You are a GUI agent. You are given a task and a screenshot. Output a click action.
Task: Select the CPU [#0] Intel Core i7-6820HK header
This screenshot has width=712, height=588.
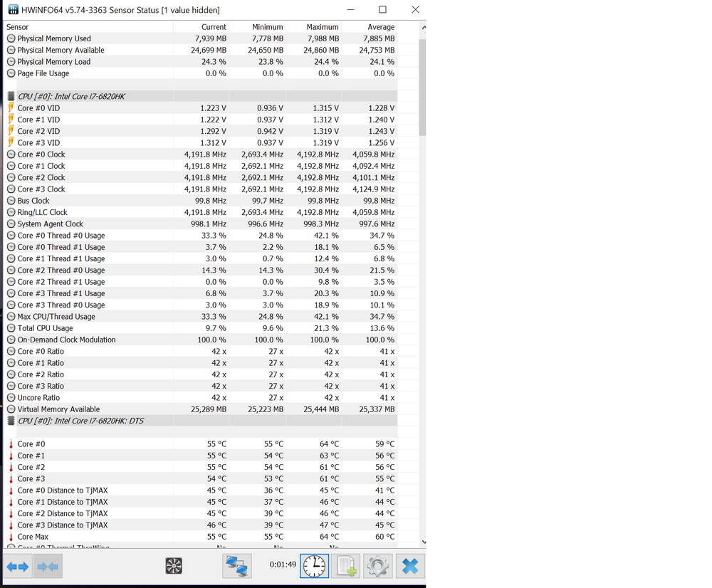click(x=71, y=96)
